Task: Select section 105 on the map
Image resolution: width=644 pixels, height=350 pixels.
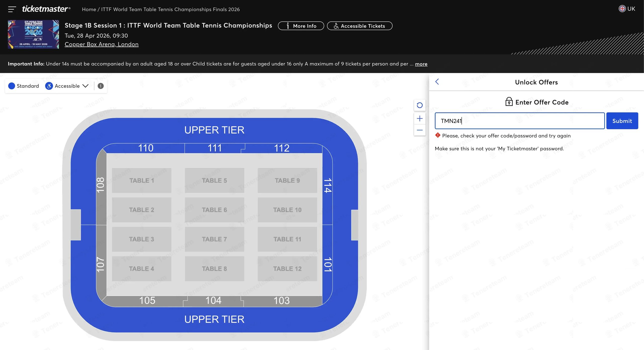Action: point(147,301)
